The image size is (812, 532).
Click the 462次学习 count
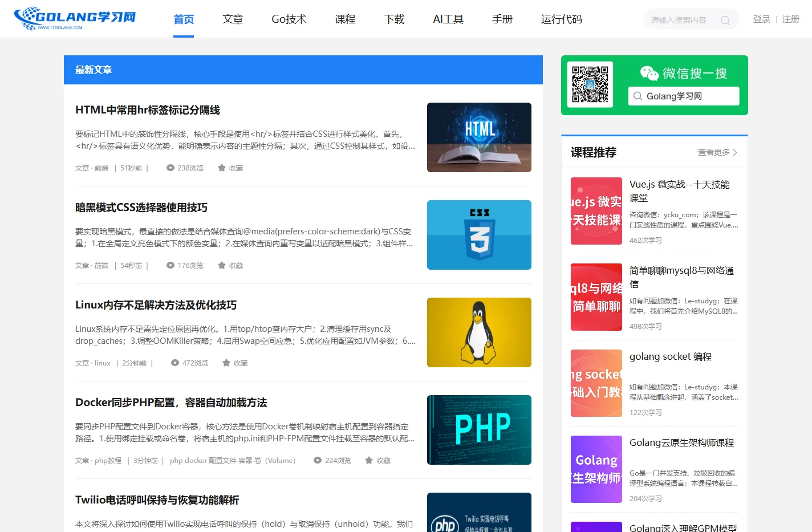coord(645,241)
